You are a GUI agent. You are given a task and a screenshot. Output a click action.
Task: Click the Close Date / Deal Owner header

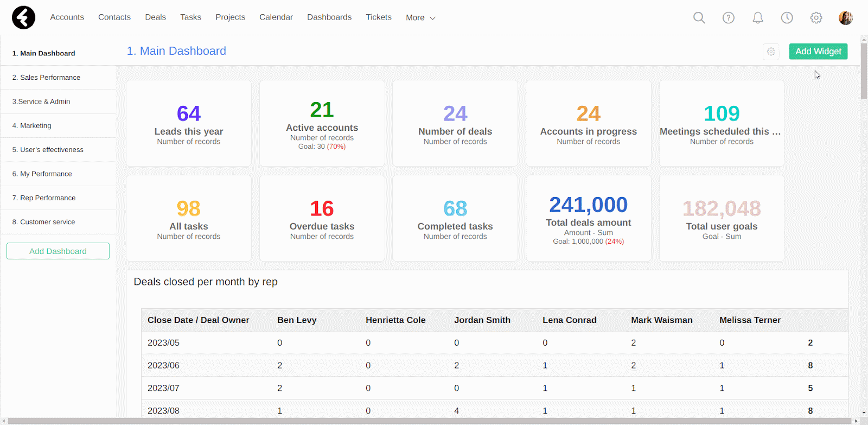[199, 320]
